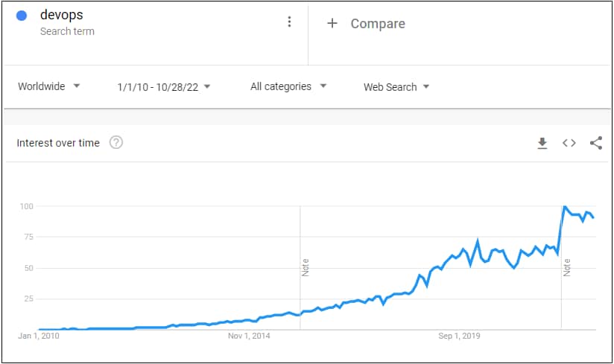Open the help icon next to Interest over time

115,143
